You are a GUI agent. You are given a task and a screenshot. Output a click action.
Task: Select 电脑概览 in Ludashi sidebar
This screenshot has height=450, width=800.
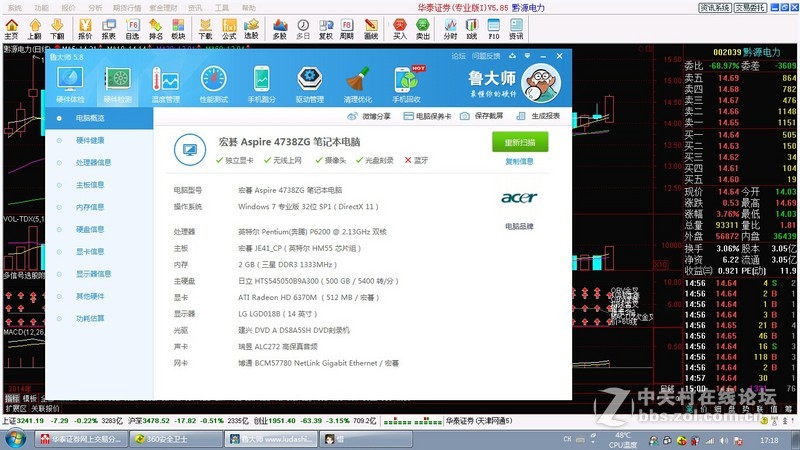99,118
